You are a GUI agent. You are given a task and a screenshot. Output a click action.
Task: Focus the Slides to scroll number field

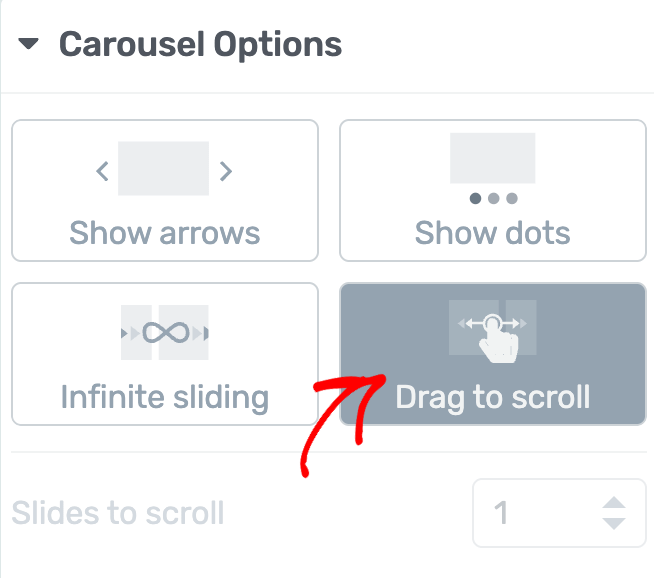[x=559, y=513]
